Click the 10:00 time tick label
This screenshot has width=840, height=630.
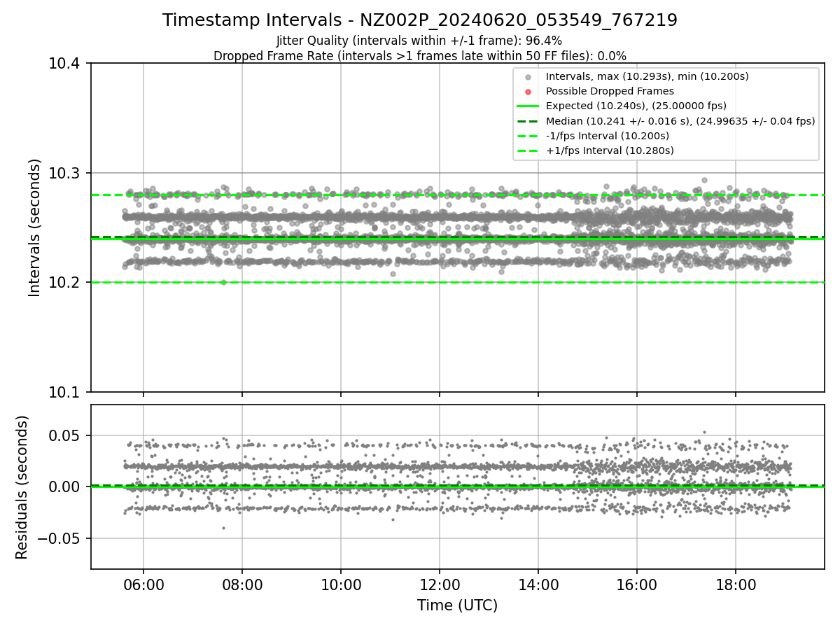point(341,585)
